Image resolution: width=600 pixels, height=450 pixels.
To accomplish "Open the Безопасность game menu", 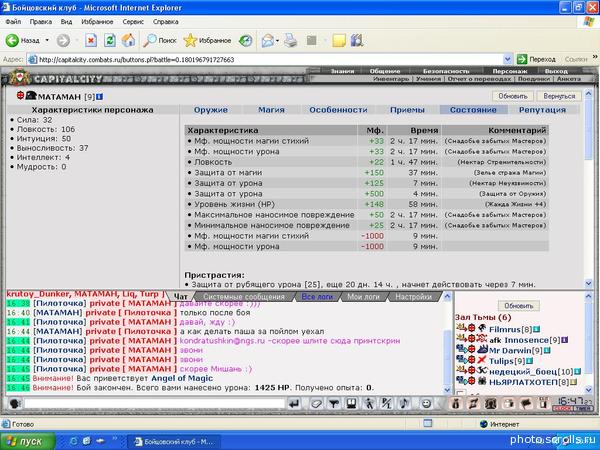I will (446, 71).
